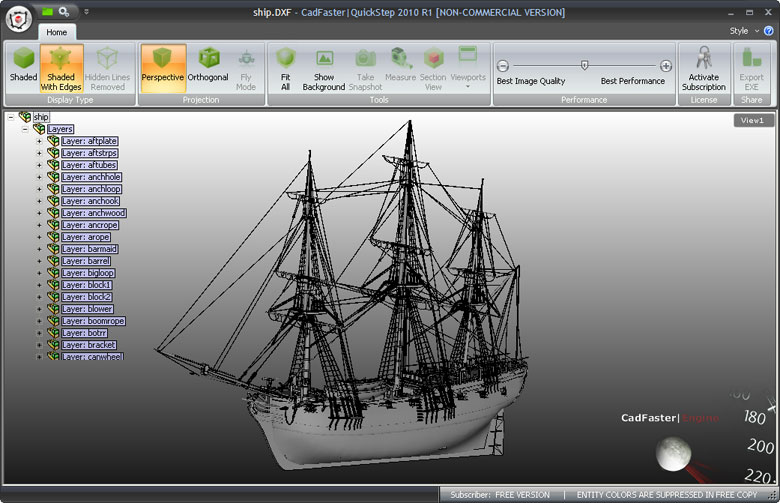This screenshot has height=503, width=780.
Task: Select Layer: block1
Action: 87,285
